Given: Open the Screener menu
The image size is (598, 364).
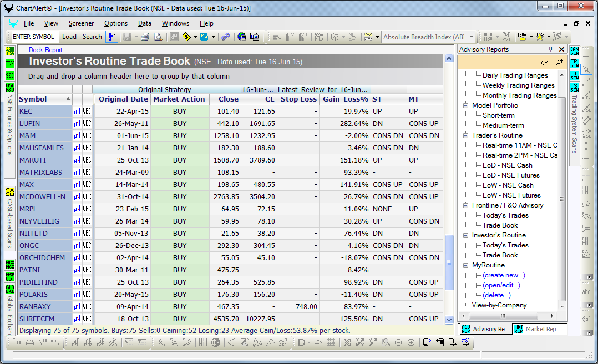Looking at the screenshot, I should click(x=81, y=23).
